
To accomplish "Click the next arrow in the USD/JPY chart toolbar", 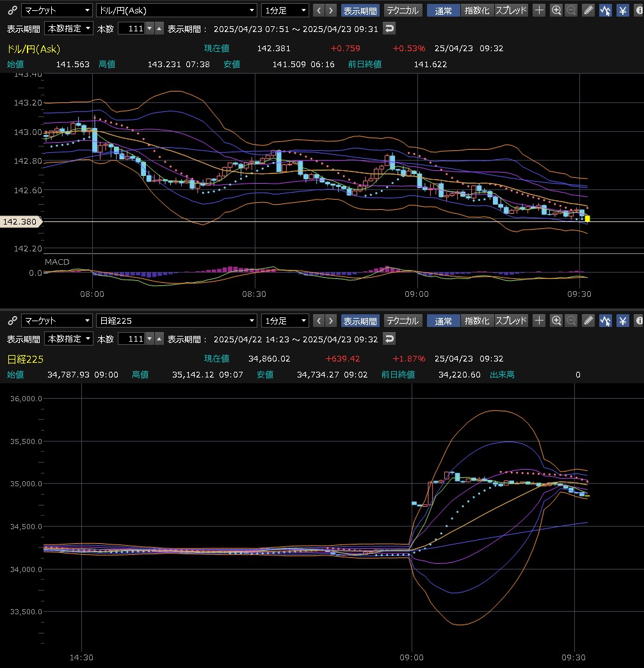I will pos(331,10).
